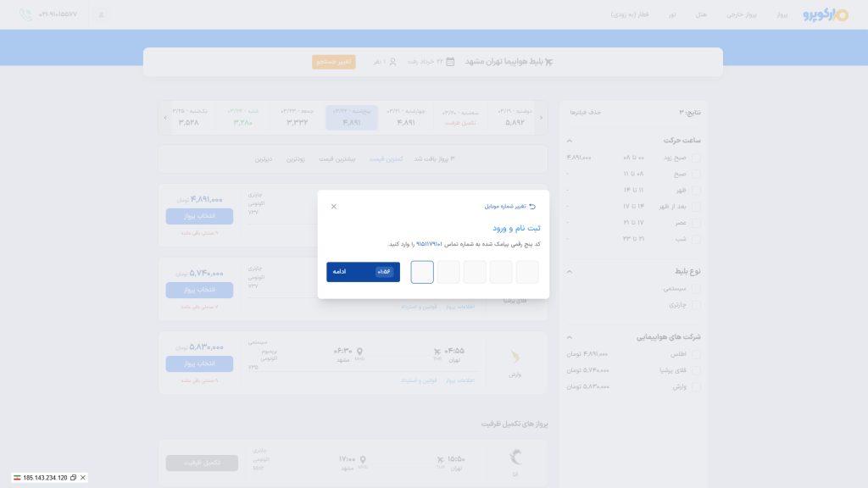
Task: Select the Wednesday date tab priced 4,891
Action: pyautogui.click(x=406, y=117)
